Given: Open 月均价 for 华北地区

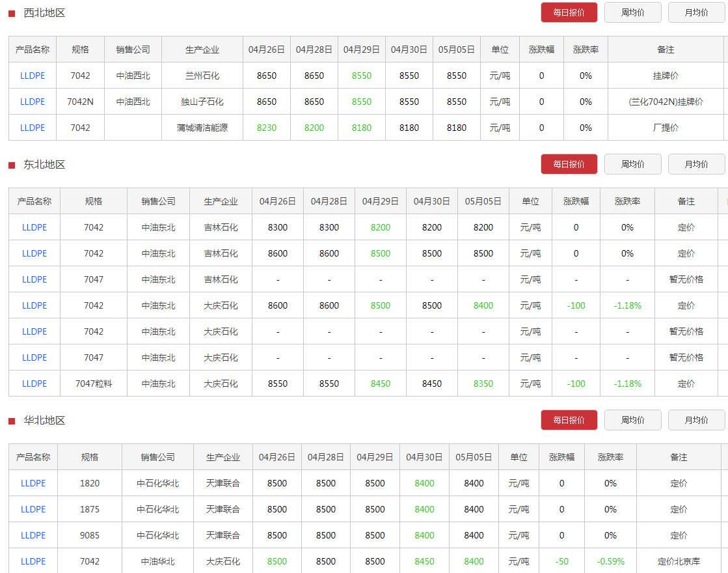Looking at the screenshot, I should [x=696, y=420].
